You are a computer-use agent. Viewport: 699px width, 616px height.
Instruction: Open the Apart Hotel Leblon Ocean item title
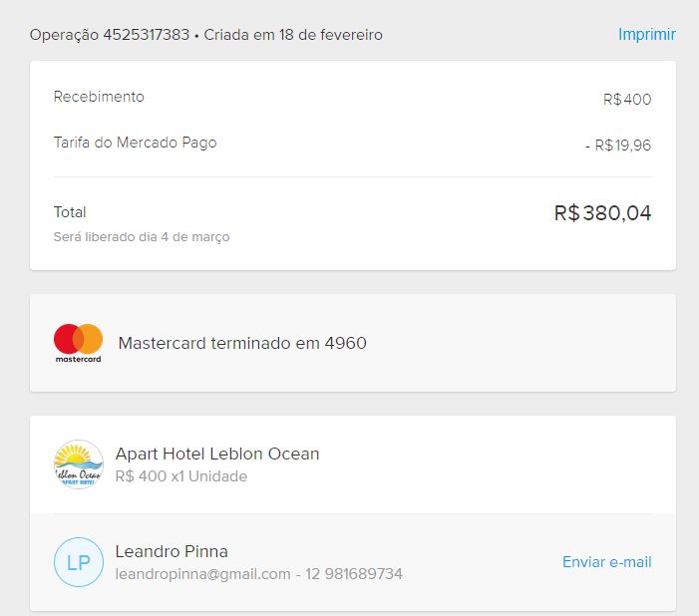[217, 454]
